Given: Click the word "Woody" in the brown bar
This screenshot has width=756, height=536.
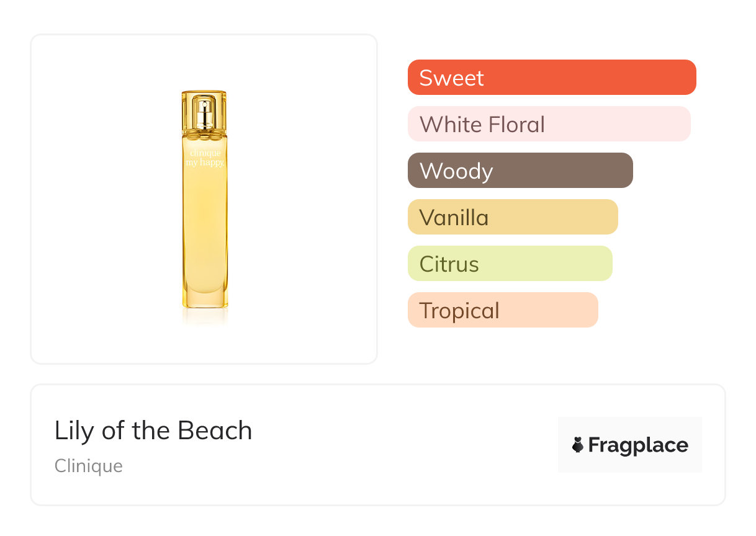Looking at the screenshot, I should 456,171.
